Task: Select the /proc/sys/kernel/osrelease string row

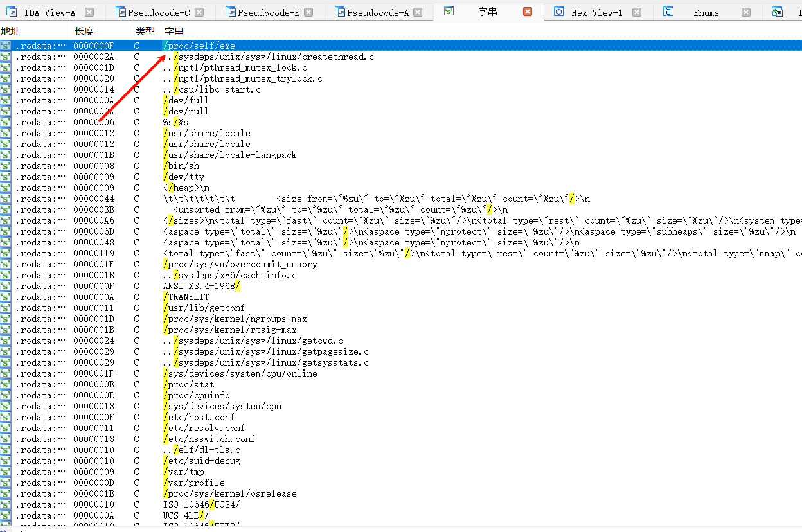Action: pyautogui.click(x=230, y=493)
